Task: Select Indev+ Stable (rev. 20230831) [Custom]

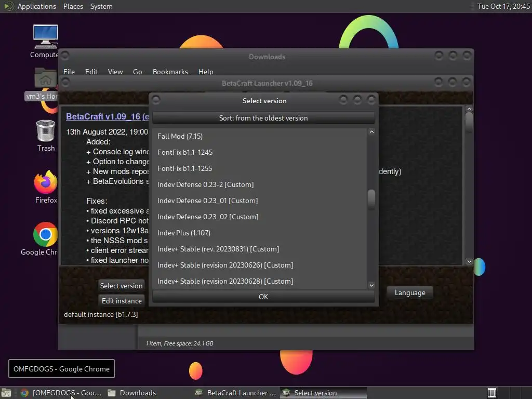Action: click(260, 249)
